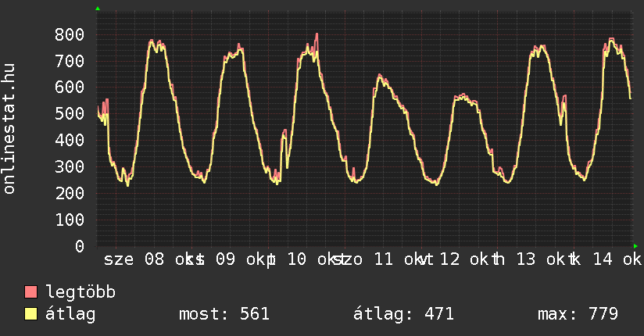
Task: Select the 11 date label on x-axis
Action: point(384,259)
